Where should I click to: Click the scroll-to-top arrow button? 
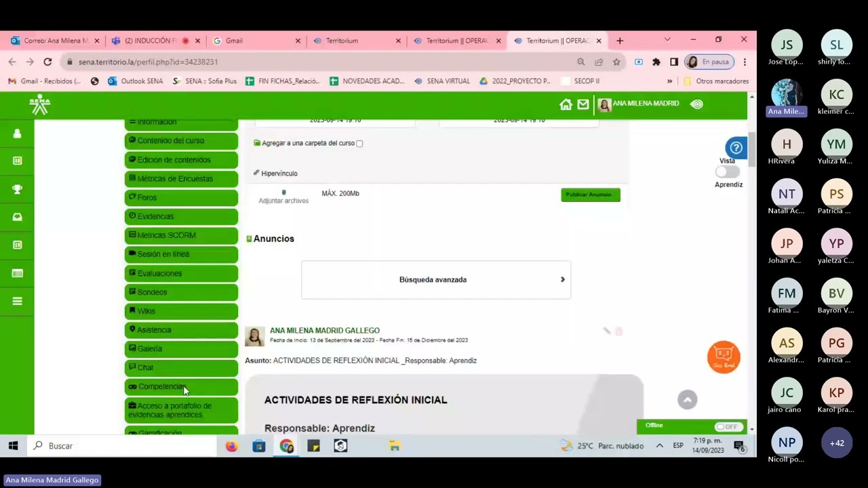pyautogui.click(x=687, y=400)
